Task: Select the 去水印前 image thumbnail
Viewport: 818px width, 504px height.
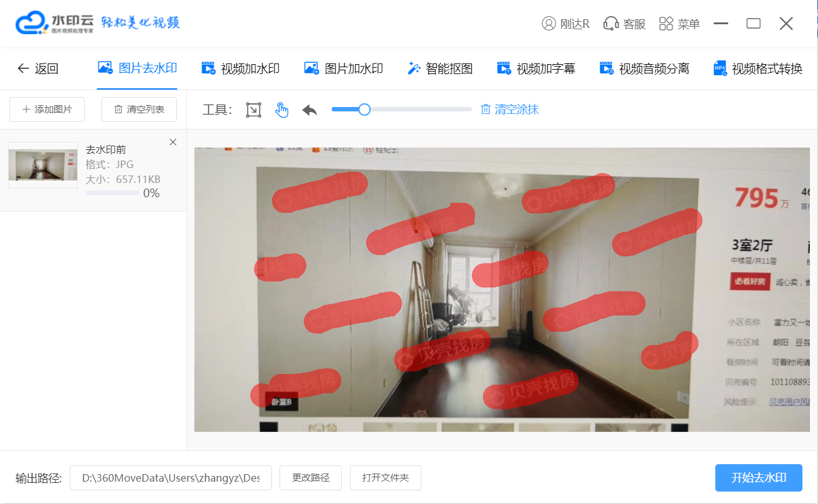Action: (43, 165)
